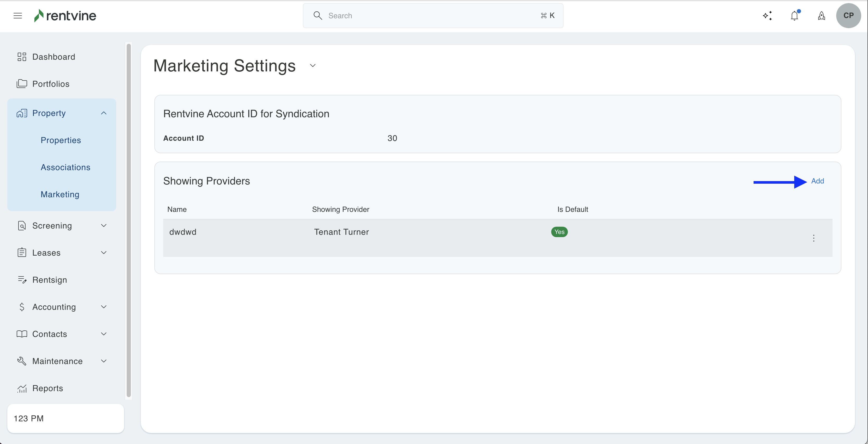The width and height of the screenshot is (868, 444).
Task: Open the CP user avatar menu
Action: click(x=848, y=15)
